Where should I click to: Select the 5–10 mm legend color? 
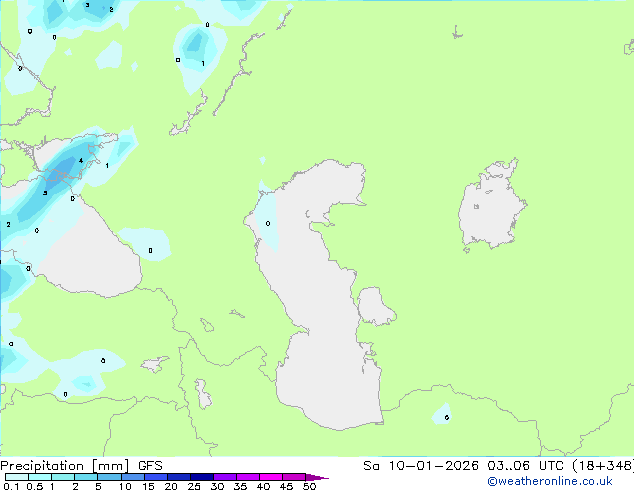[109, 477]
